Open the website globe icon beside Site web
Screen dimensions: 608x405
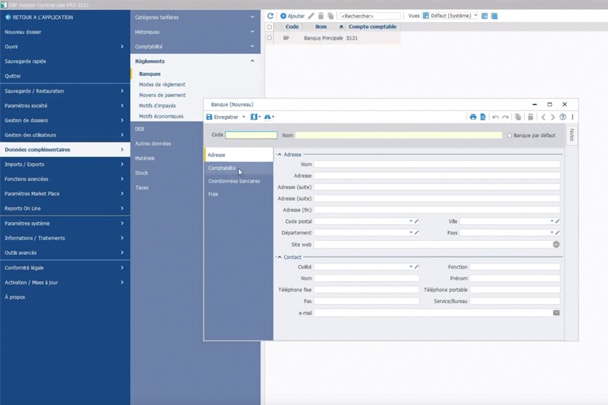556,244
